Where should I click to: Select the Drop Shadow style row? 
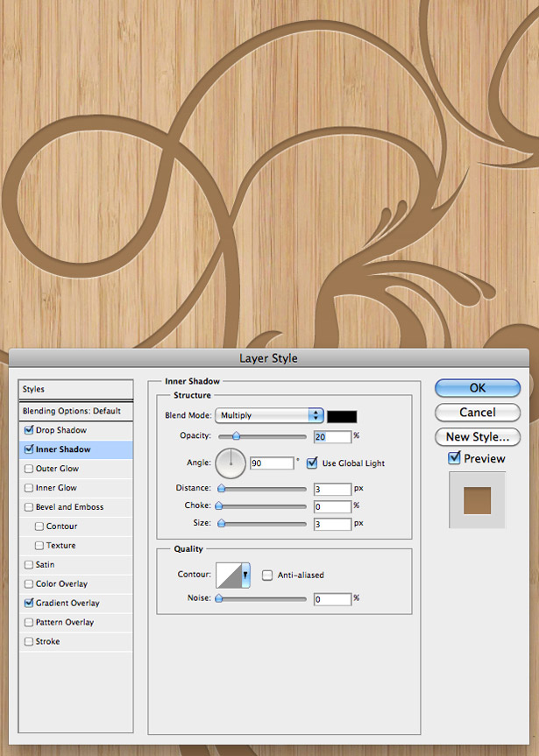75,430
